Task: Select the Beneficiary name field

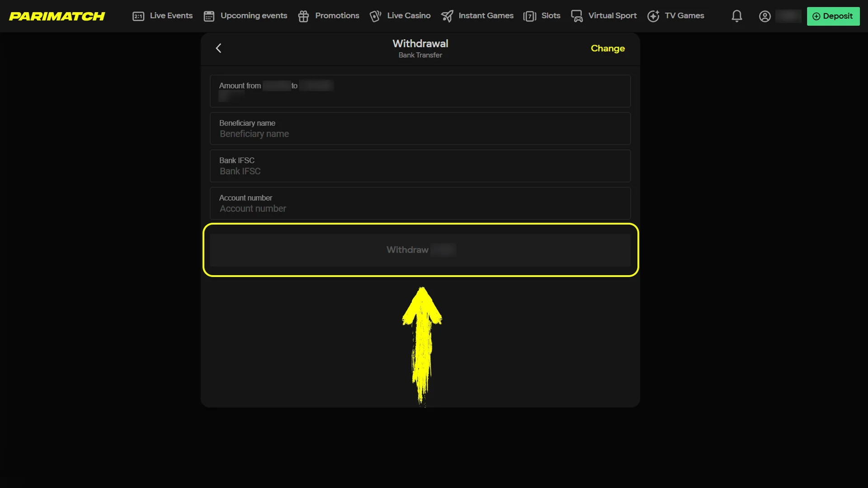Action: (x=420, y=129)
